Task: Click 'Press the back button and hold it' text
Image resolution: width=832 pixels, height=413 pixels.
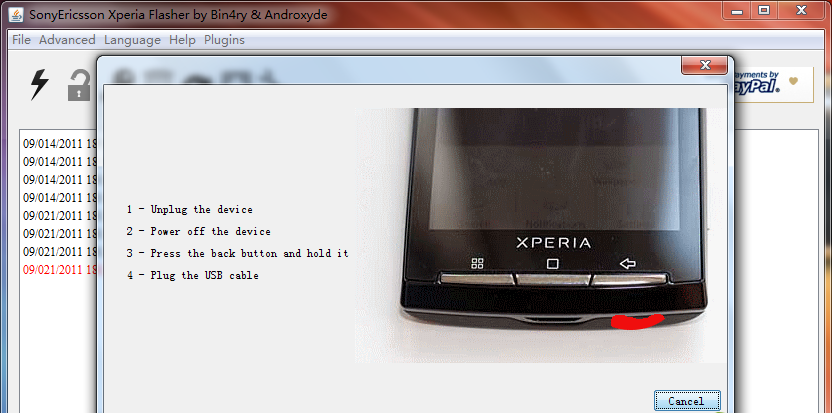Action: point(249,253)
